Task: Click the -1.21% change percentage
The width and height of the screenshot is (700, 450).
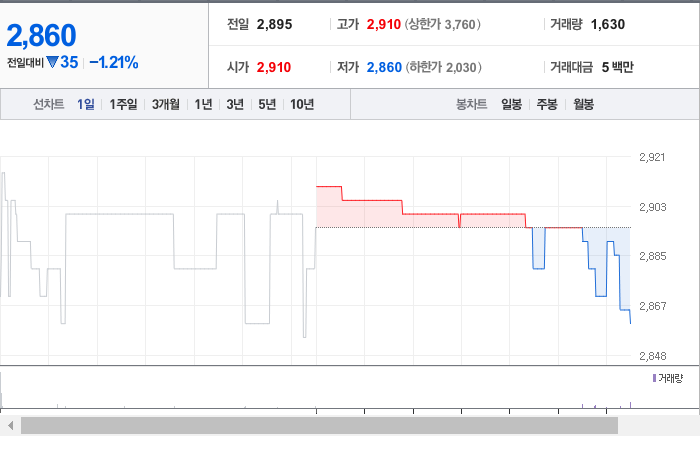Action: [x=114, y=62]
